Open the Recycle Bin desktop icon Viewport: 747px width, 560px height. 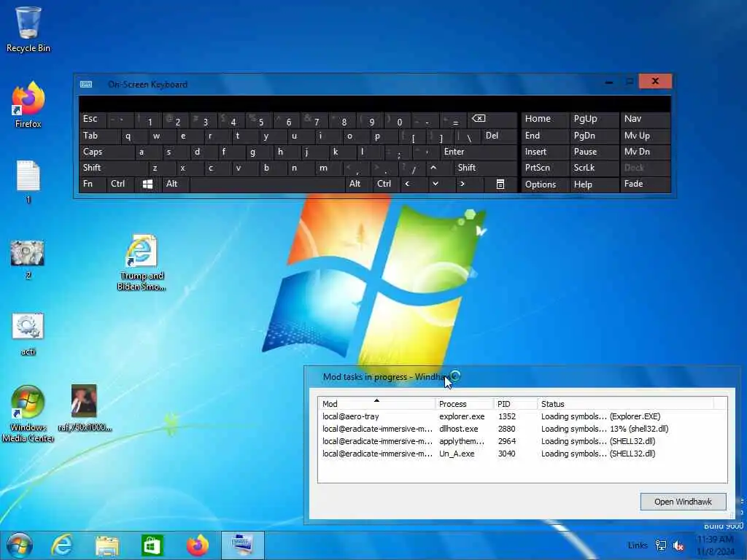28,29
